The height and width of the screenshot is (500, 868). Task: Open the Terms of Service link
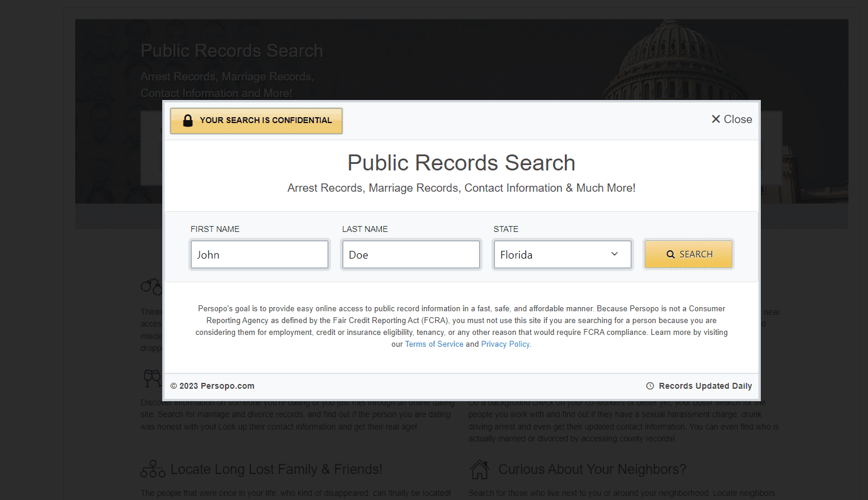click(434, 344)
